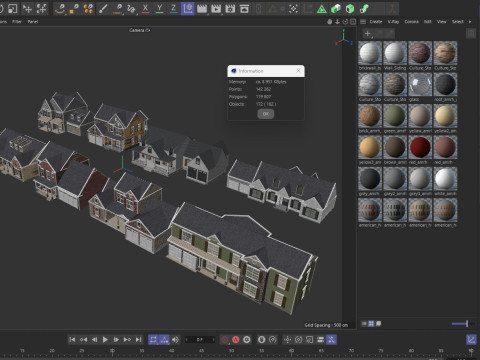The width and height of the screenshot is (480, 360).
Task: Play the animation forwards
Action: click(105, 340)
